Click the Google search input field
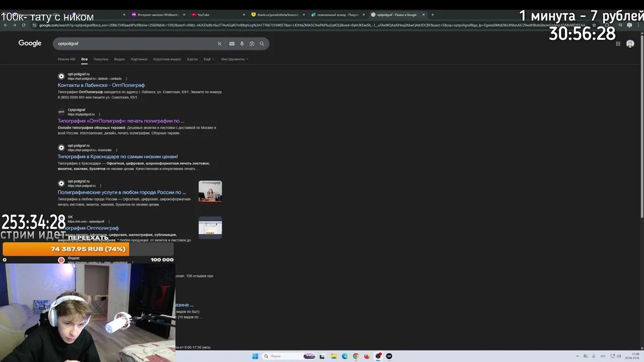 136,44
